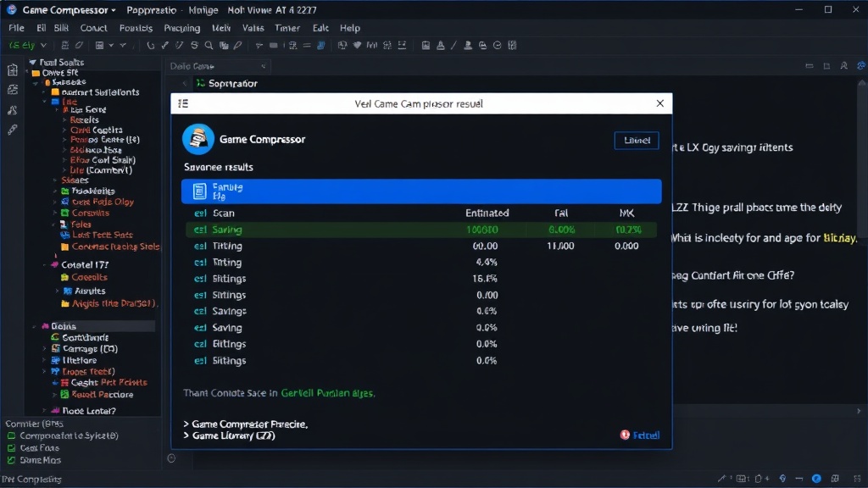
Task: Click the green icon next to Sopnrafior
Action: 200,83
